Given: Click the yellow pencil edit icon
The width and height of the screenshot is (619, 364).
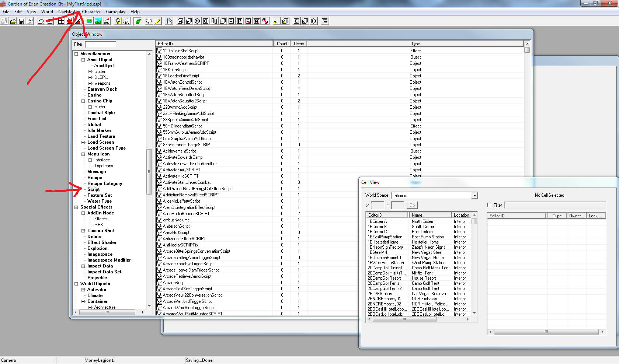Looking at the screenshot, I should click(158, 21).
